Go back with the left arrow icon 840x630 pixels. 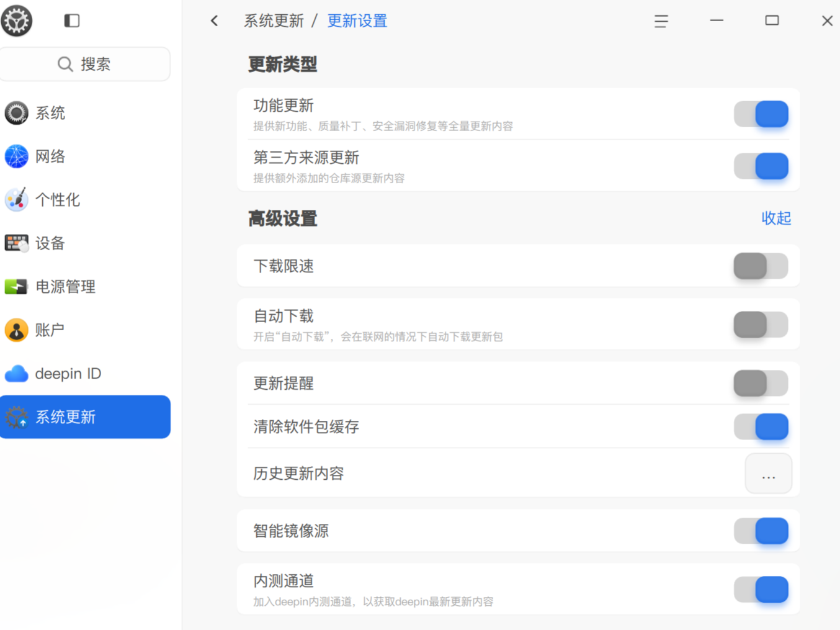click(214, 20)
